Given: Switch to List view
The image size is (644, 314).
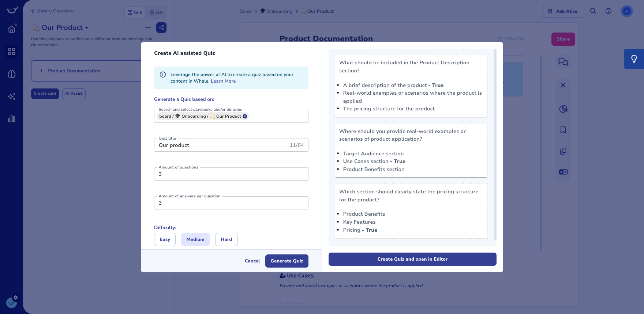Looking at the screenshot, I should [x=156, y=12].
